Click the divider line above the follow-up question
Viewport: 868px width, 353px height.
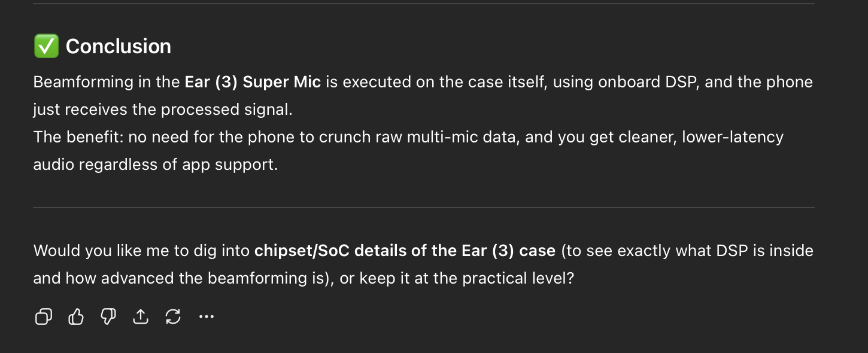[423, 208]
